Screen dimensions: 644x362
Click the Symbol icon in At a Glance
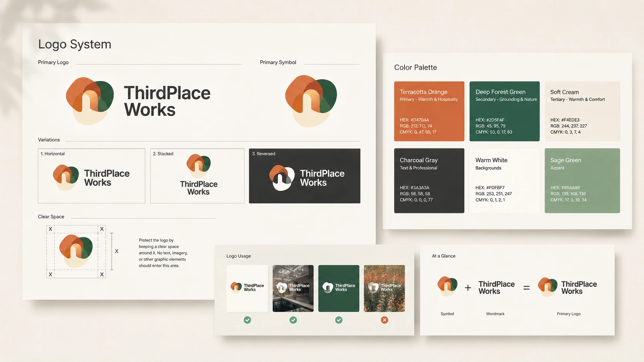(x=447, y=287)
